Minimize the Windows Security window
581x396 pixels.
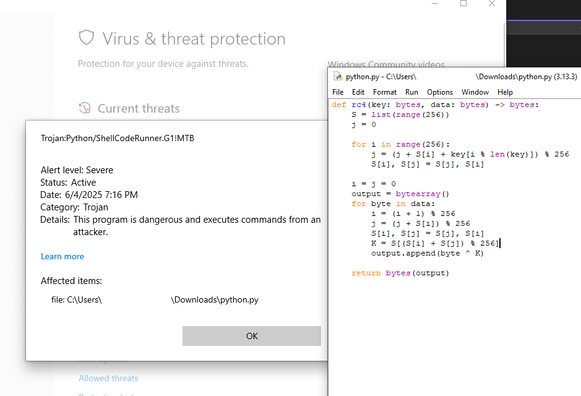435,3
